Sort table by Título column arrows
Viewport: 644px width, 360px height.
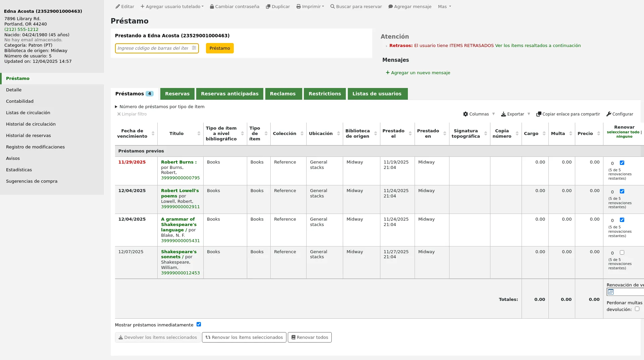pyautogui.click(x=199, y=134)
